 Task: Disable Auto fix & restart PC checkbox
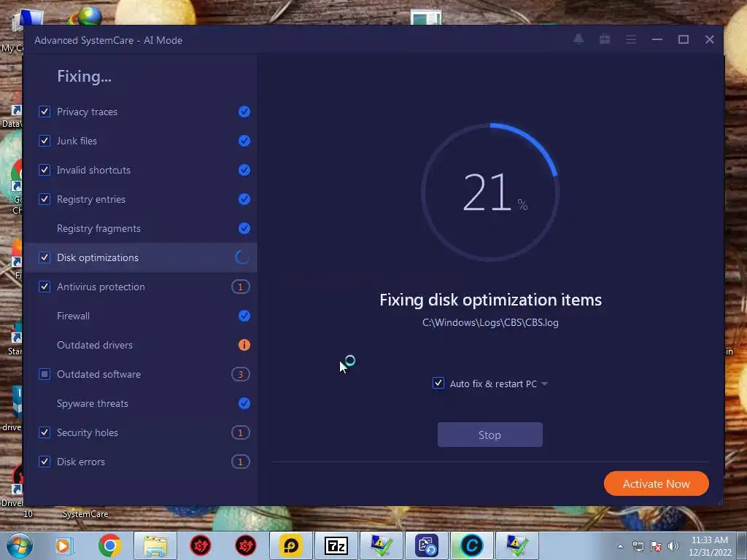[438, 383]
